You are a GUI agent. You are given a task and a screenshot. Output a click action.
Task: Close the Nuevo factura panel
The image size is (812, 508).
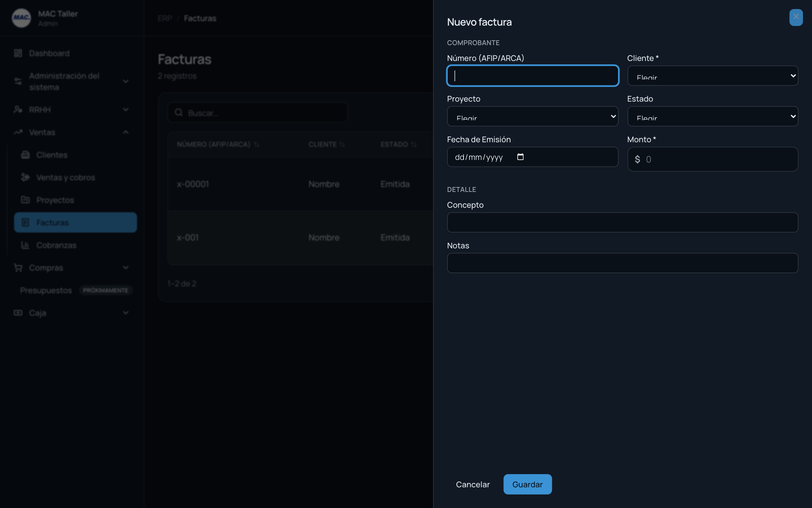coord(796,17)
